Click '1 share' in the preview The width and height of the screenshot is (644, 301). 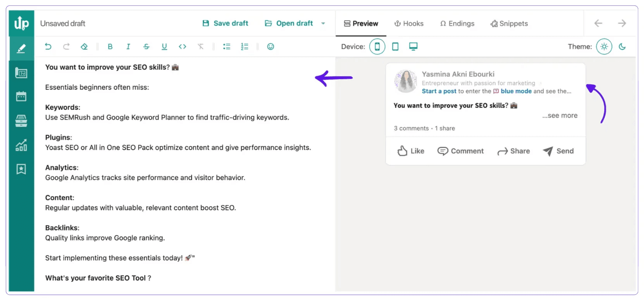coord(445,128)
